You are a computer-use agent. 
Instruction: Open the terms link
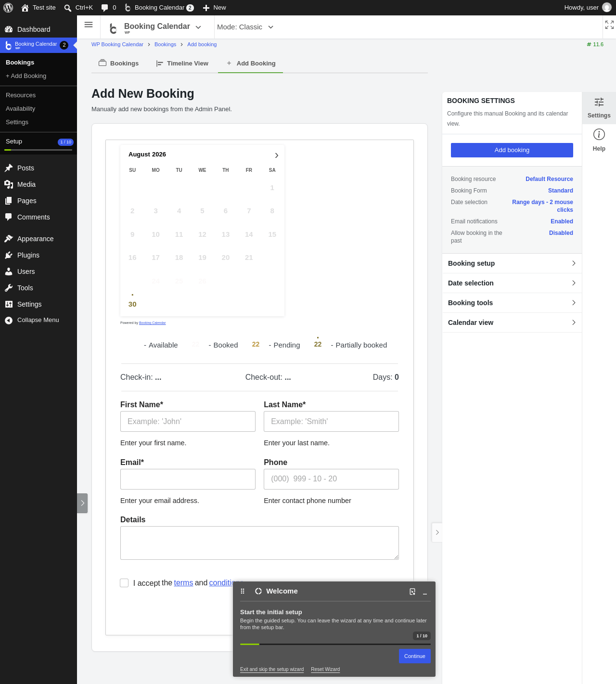(x=183, y=583)
